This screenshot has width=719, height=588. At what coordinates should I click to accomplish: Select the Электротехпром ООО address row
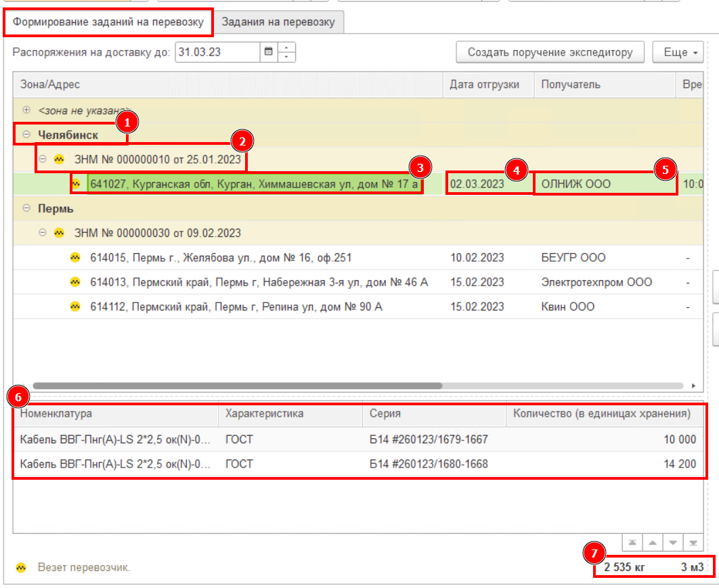click(357, 282)
